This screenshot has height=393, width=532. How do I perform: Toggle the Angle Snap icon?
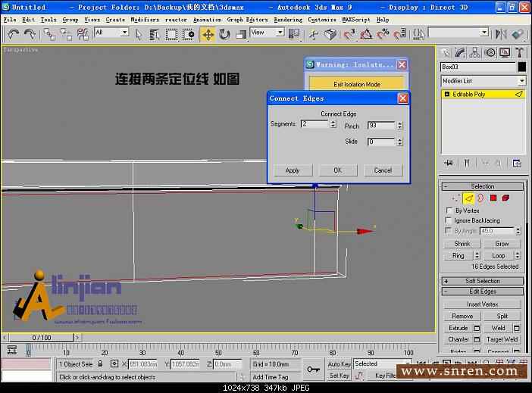pyautogui.click(x=366, y=34)
